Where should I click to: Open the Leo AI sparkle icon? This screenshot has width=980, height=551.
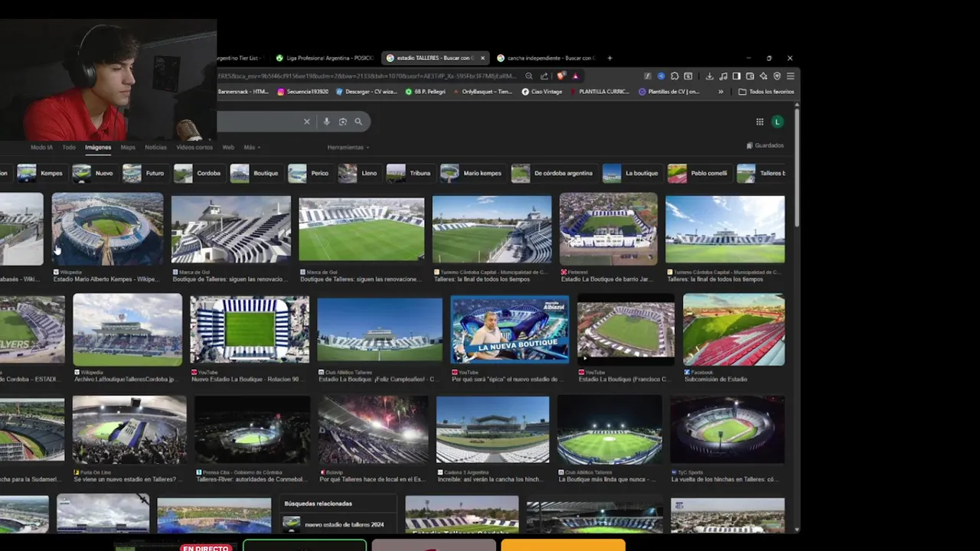pos(763,77)
